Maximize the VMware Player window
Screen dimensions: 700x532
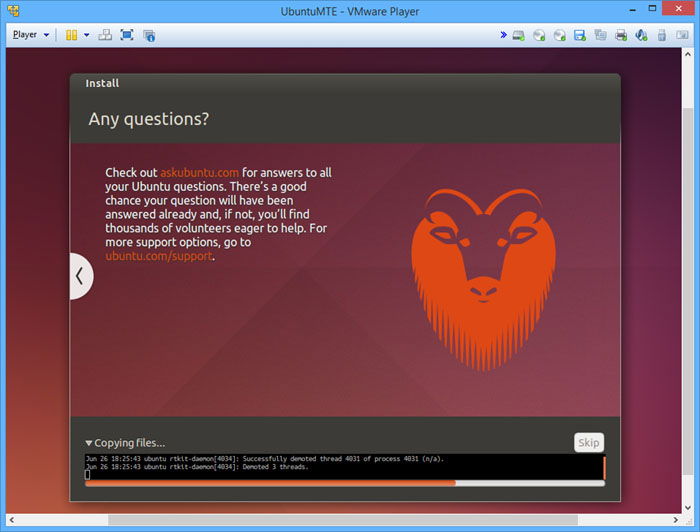[x=652, y=8]
